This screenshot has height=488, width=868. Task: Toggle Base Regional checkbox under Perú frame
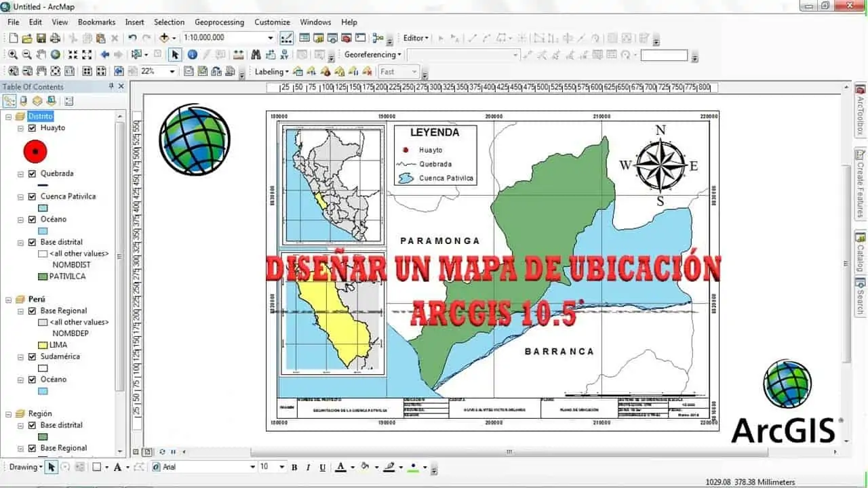click(32, 311)
